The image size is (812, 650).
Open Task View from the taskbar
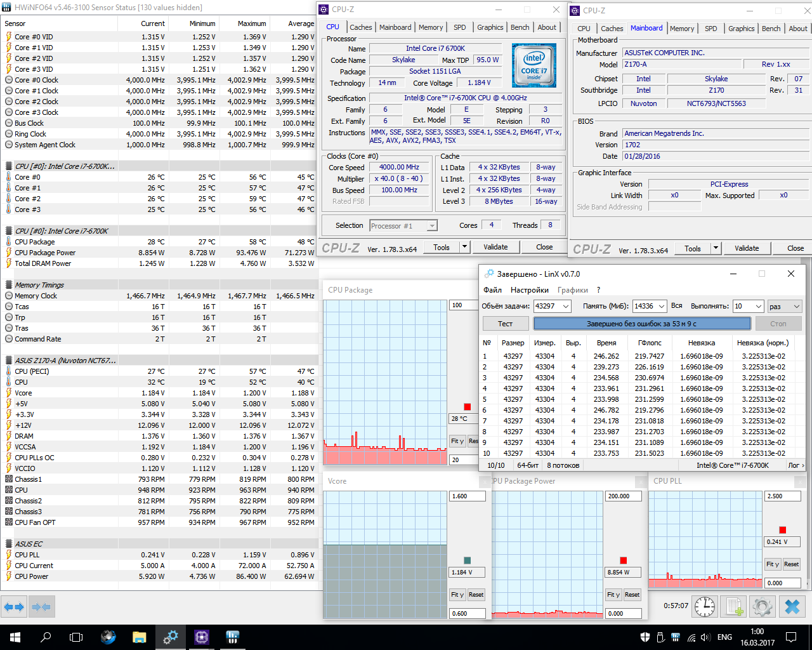(76, 637)
